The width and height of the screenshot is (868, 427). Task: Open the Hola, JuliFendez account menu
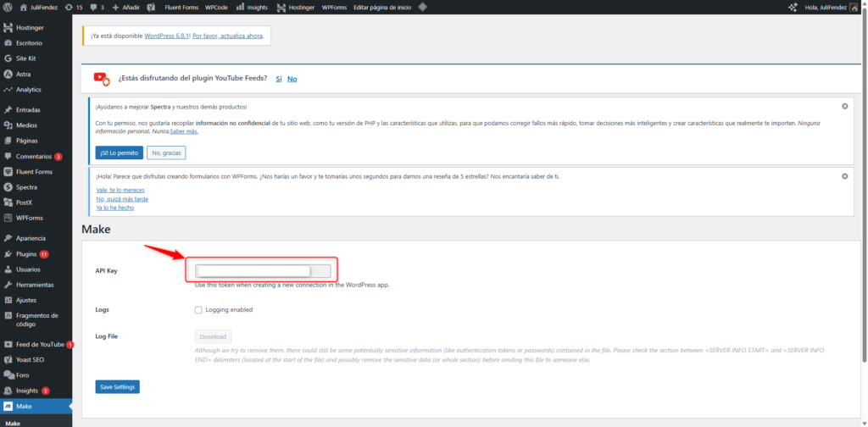[830, 7]
